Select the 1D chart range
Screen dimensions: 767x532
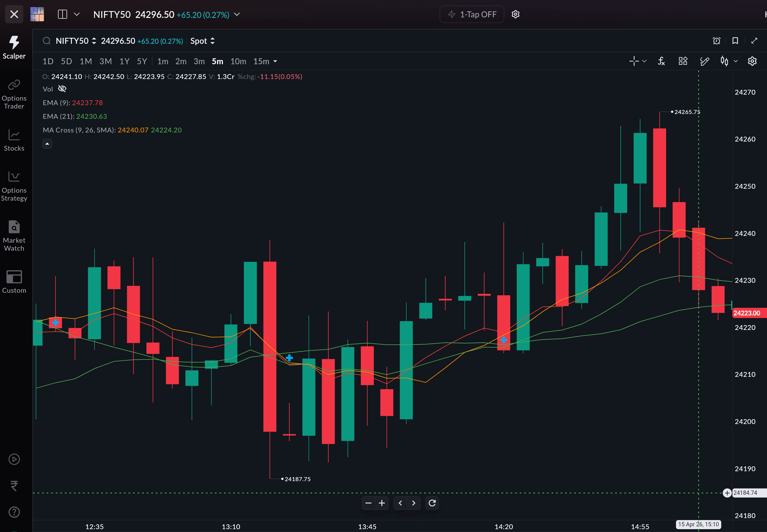point(48,61)
